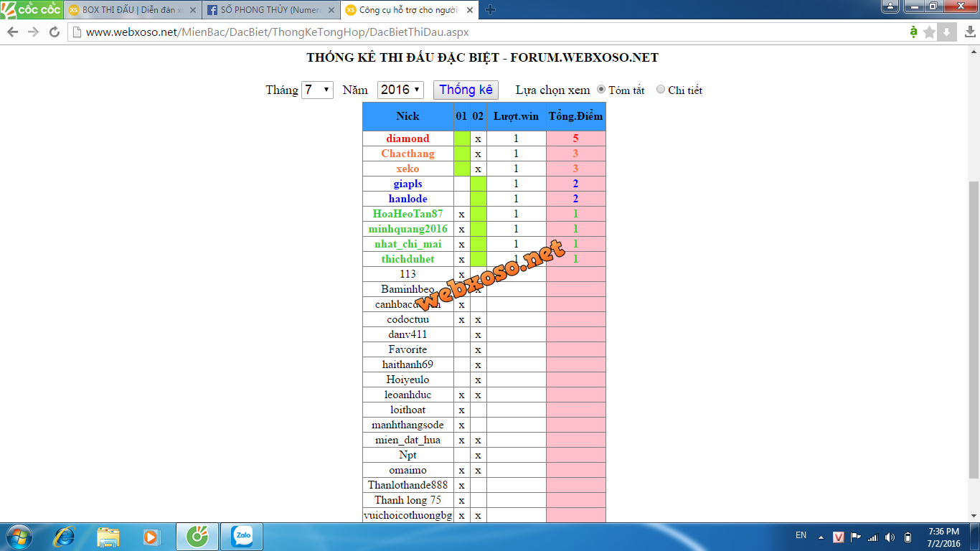
Task: Click the mien_dat_hua nick name
Action: point(407,440)
